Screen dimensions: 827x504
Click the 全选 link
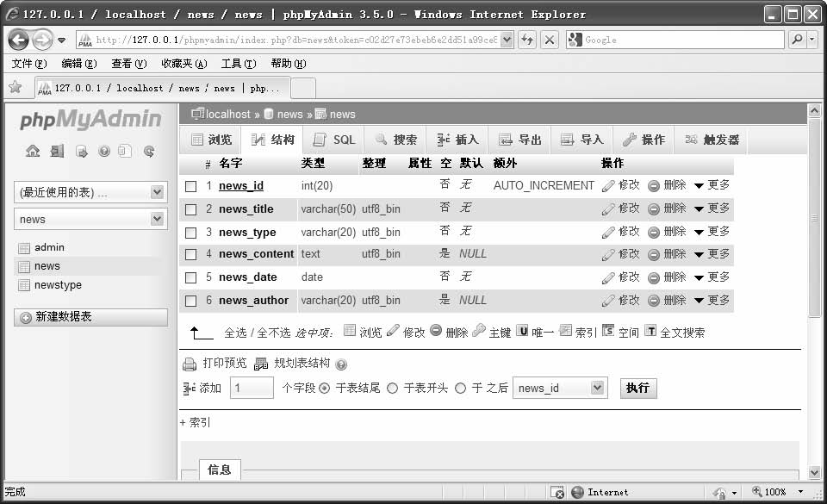[236, 333]
